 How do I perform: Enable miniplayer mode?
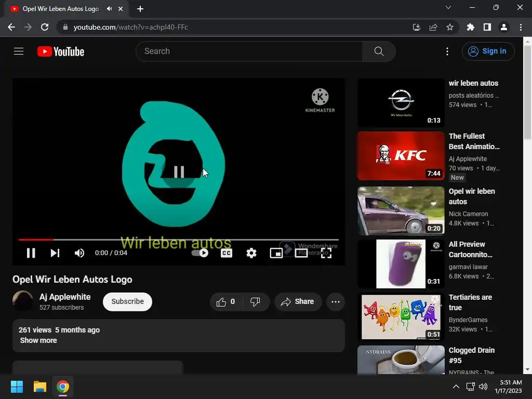(x=276, y=253)
